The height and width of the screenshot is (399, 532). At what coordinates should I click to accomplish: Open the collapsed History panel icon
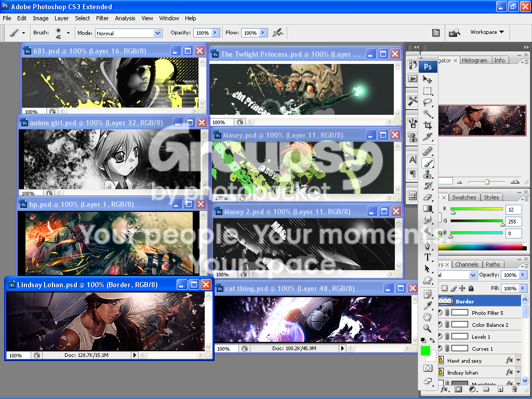[x=413, y=64]
